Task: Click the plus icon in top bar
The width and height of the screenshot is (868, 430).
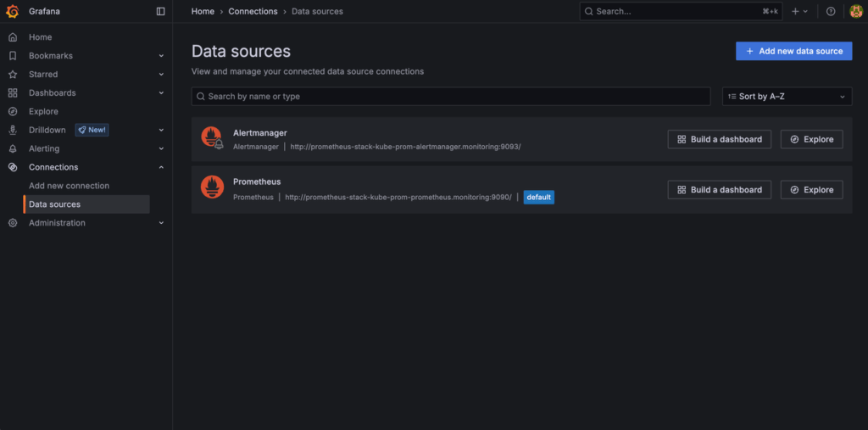Action: point(795,11)
